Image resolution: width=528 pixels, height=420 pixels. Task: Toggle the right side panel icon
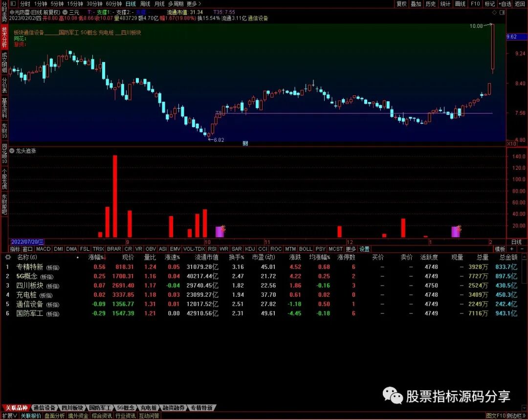point(502,12)
